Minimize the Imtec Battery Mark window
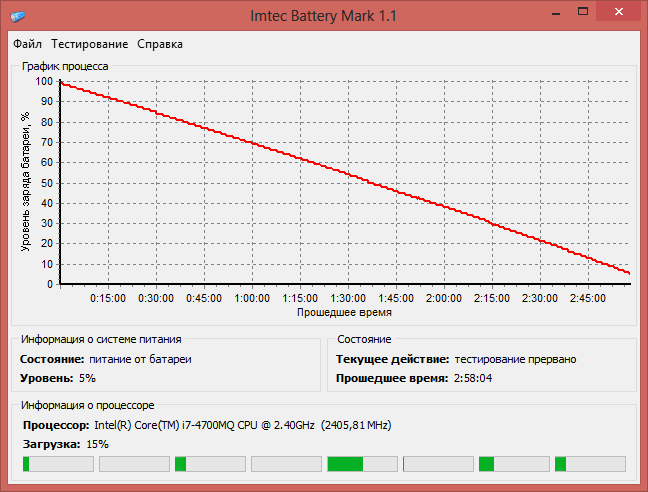Screen dimensions: 648x492 (556, 12)
